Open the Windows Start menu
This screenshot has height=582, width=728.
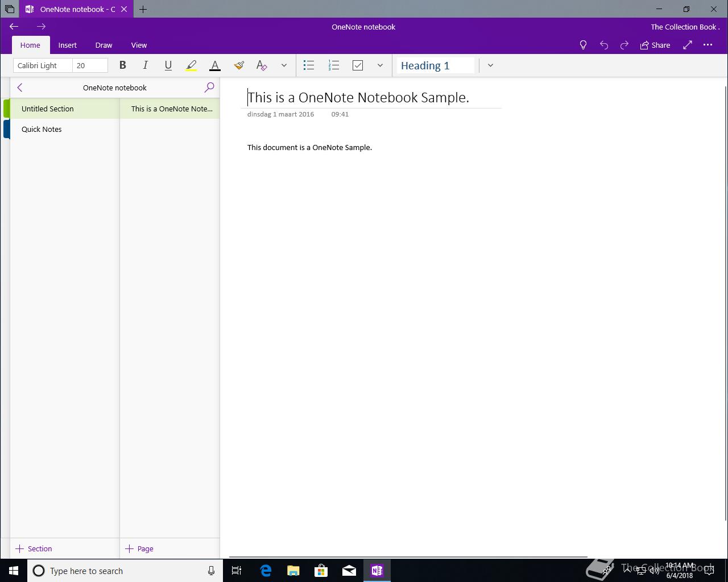pyautogui.click(x=14, y=571)
